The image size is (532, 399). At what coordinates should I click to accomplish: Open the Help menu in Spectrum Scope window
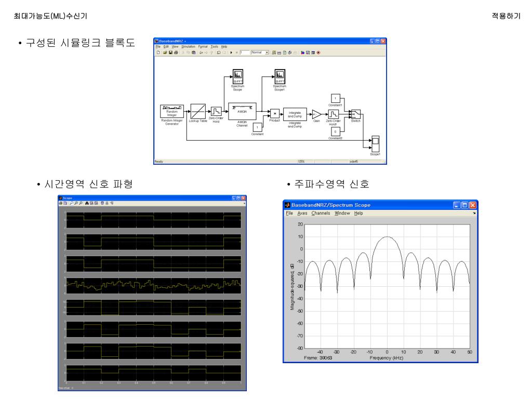358,213
